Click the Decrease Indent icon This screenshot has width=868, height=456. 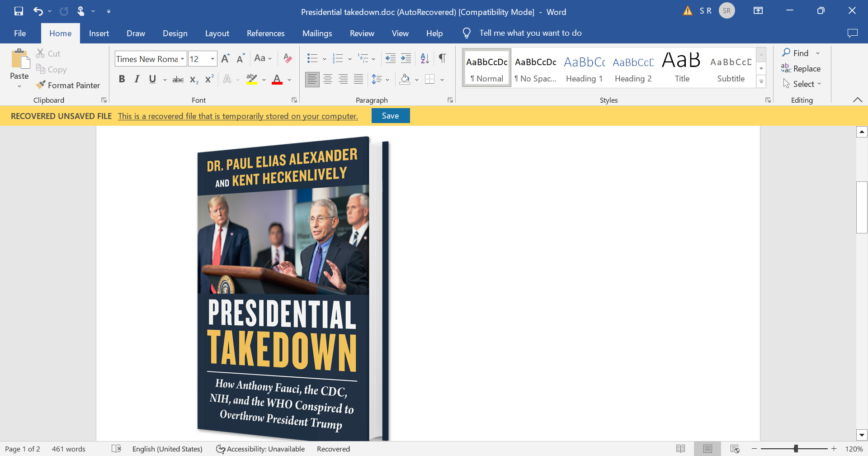point(390,58)
